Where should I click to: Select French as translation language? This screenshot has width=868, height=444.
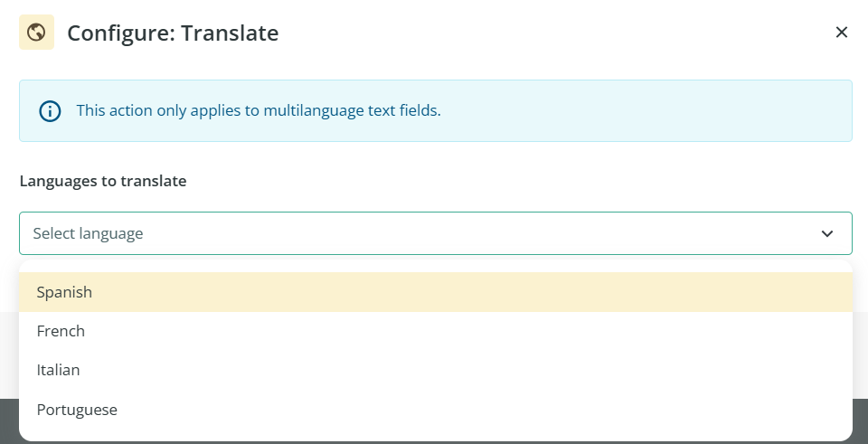coord(61,331)
